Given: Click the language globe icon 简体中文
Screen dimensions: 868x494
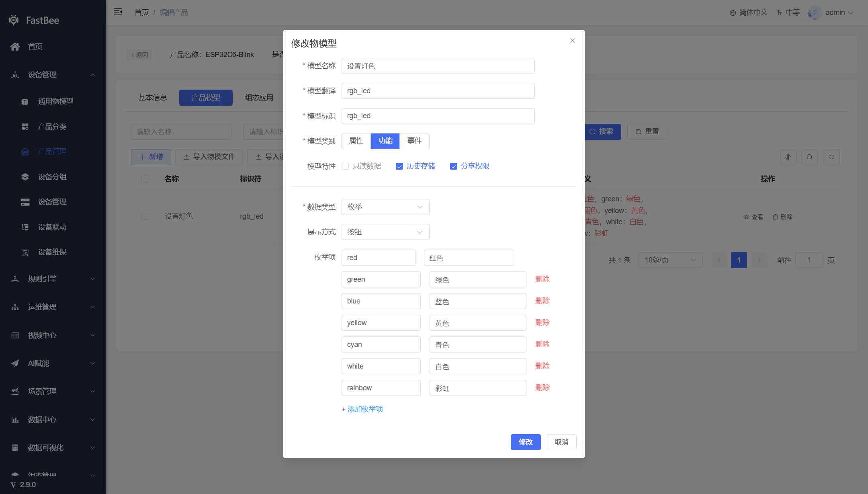Looking at the screenshot, I should point(733,12).
